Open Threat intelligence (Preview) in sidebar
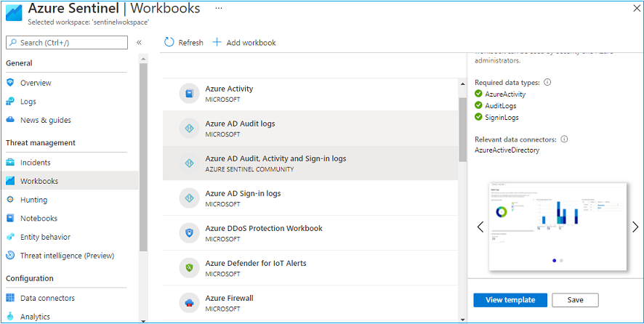 tap(67, 256)
